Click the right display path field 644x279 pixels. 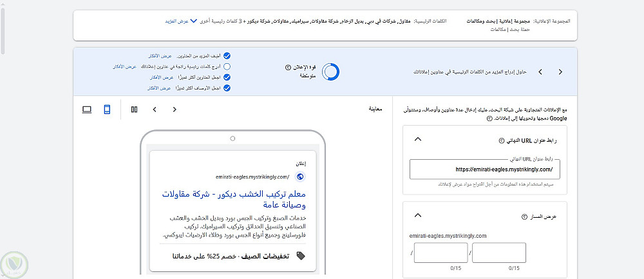pyautogui.click(x=499, y=253)
